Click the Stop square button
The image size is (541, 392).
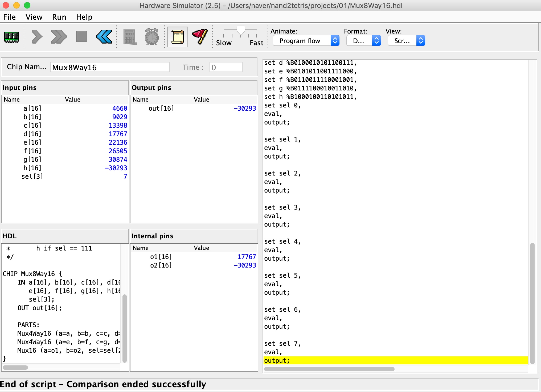point(81,37)
